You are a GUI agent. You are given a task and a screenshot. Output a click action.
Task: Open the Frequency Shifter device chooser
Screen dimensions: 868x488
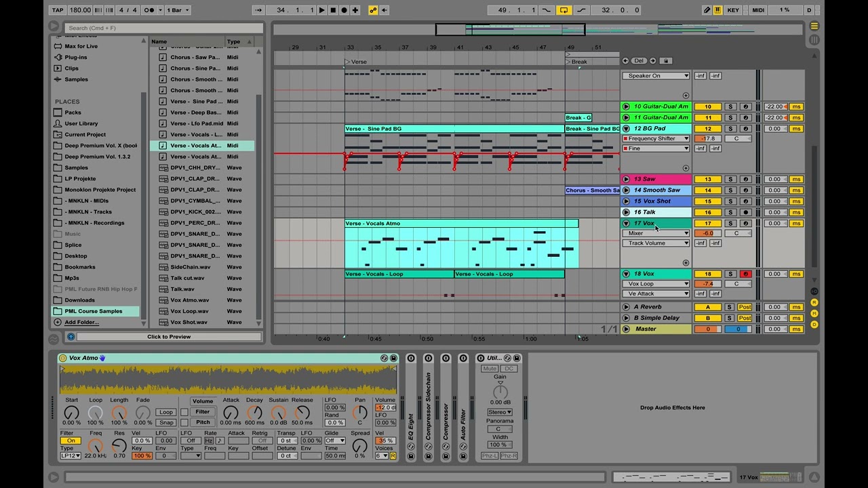click(656, 139)
